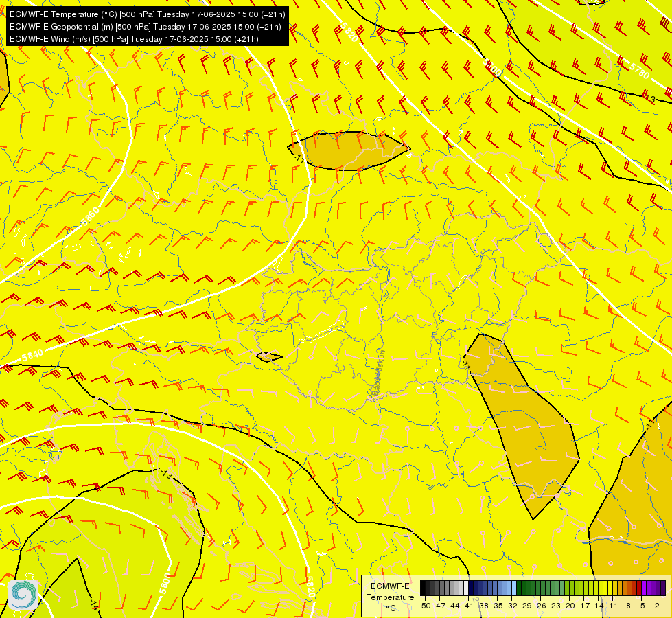Click the 5860 geopotential contour label
Image resolution: width=672 pixels, height=618 pixels.
click(x=91, y=216)
